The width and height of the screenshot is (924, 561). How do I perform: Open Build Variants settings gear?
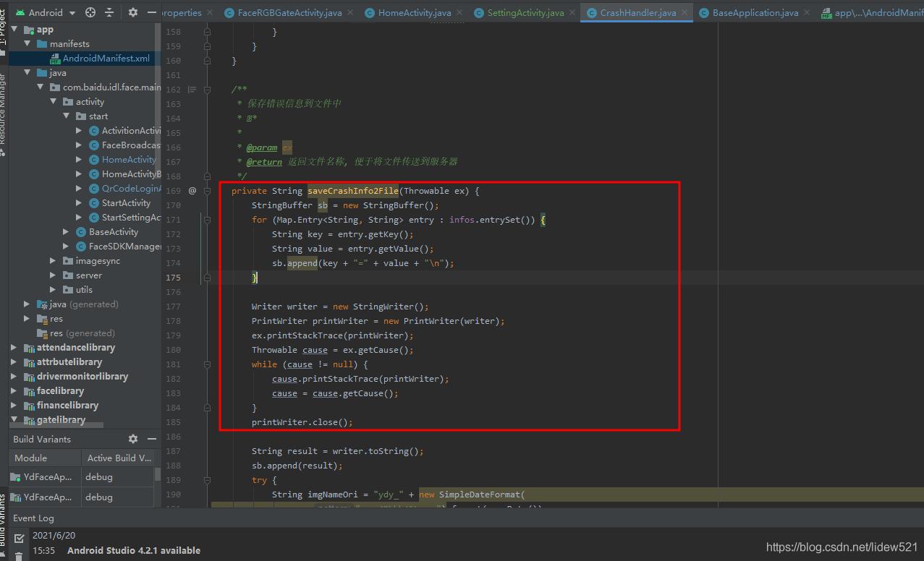point(132,439)
